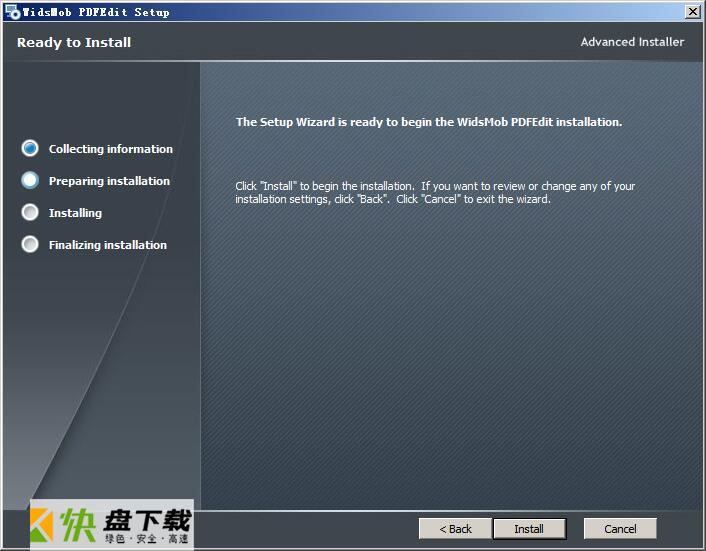Close the WidsMob PDFEdit Setup window
The image size is (706, 551).
(692, 11)
